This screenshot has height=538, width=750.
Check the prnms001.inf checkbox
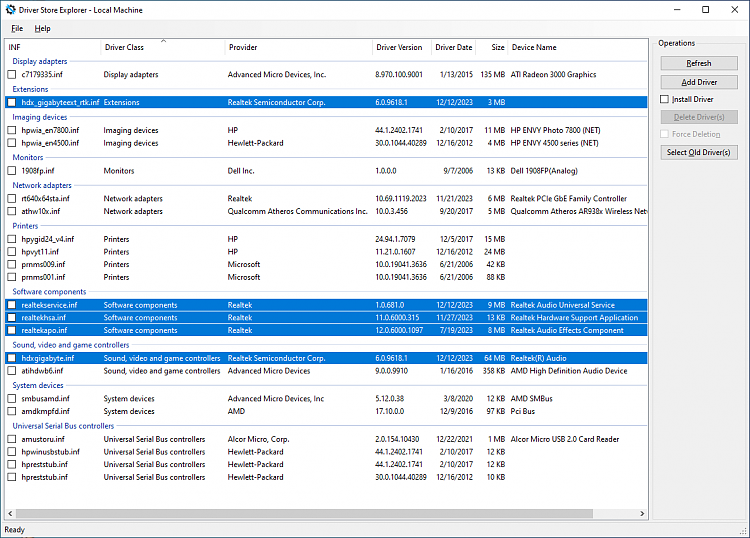[12, 277]
